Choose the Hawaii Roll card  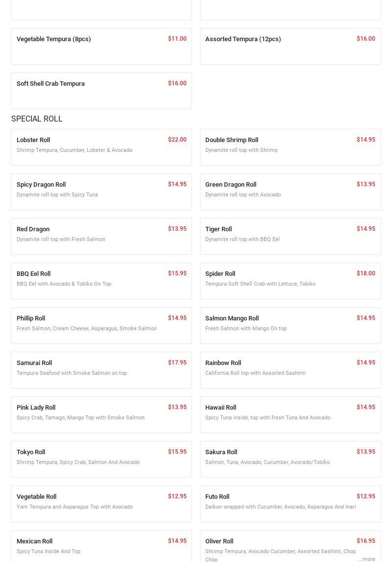(290, 415)
